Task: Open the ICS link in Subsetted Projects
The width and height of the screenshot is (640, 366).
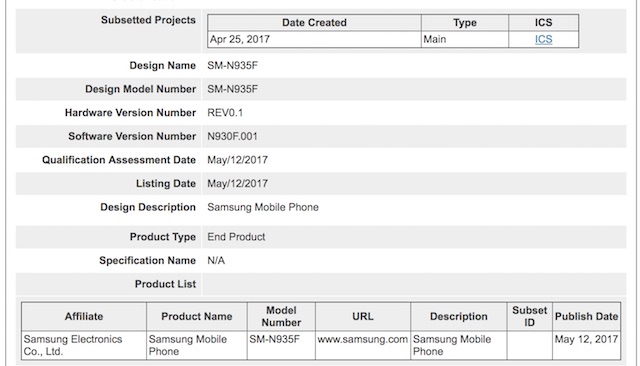Action: tap(543, 39)
